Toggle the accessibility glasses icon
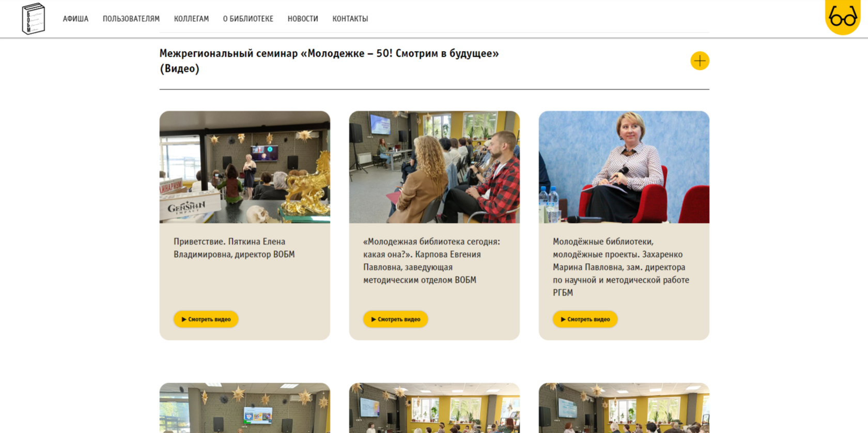Viewport: 868px width, 433px height. (843, 17)
